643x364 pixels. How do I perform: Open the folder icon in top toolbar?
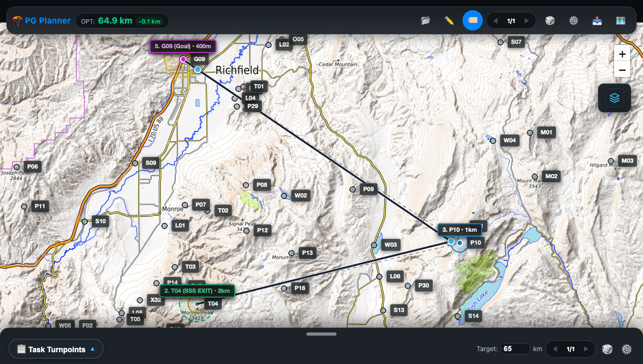[426, 20]
